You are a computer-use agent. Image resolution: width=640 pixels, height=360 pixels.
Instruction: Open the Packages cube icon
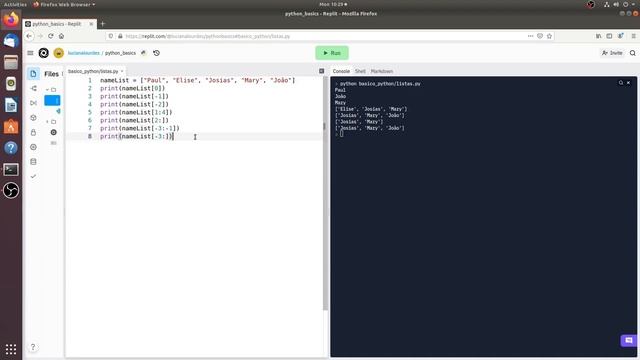[33, 118]
